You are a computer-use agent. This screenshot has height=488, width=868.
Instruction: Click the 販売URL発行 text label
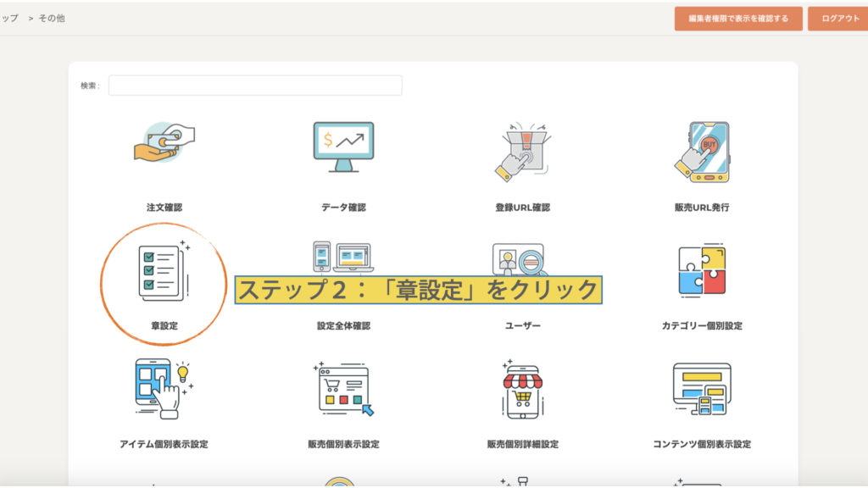tap(702, 208)
